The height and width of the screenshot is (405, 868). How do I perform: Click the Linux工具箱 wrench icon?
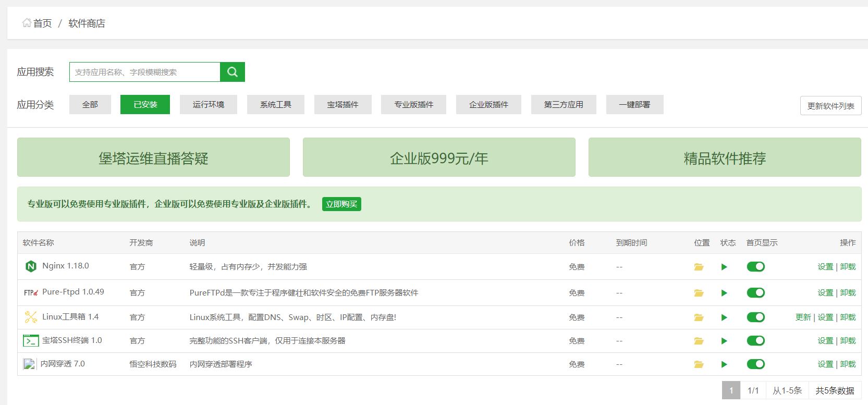(31, 317)
